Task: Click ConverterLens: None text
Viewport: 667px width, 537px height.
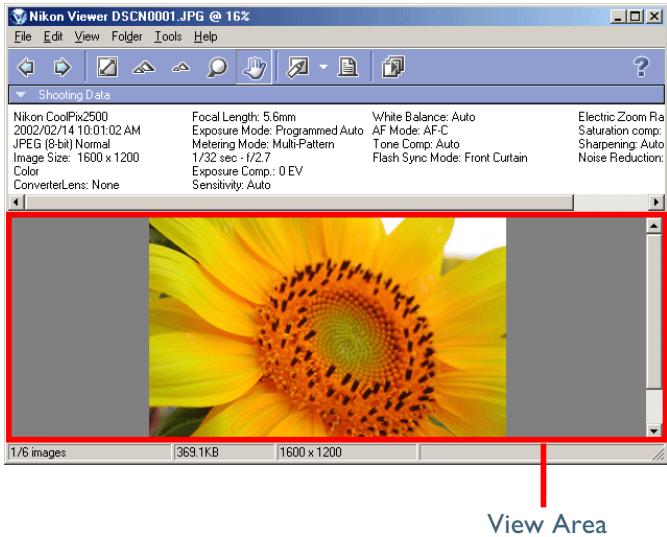Action: (66, 185)
